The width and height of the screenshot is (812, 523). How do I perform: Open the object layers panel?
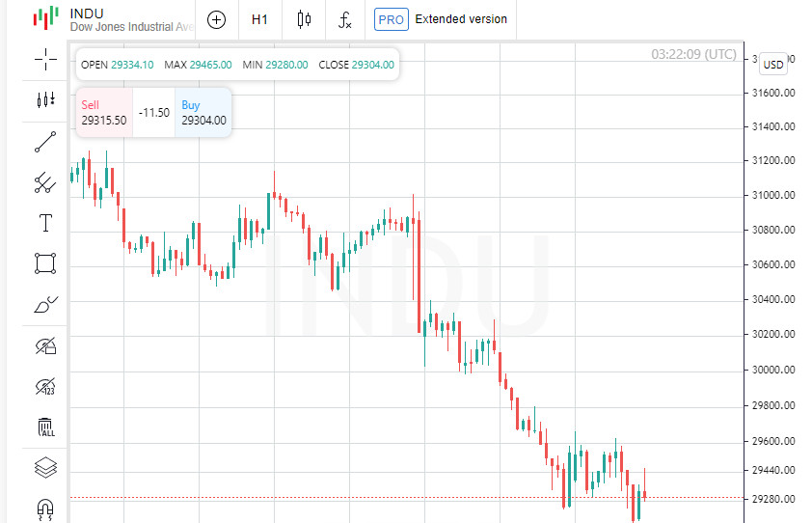click(x=45, y=468)
